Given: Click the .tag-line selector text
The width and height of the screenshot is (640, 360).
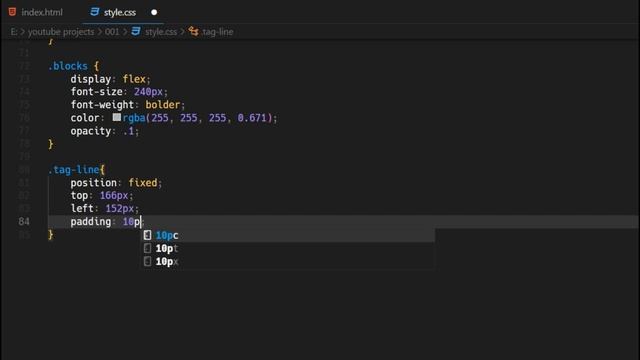Looking at the screenshot, I should [x=74, y=170].
